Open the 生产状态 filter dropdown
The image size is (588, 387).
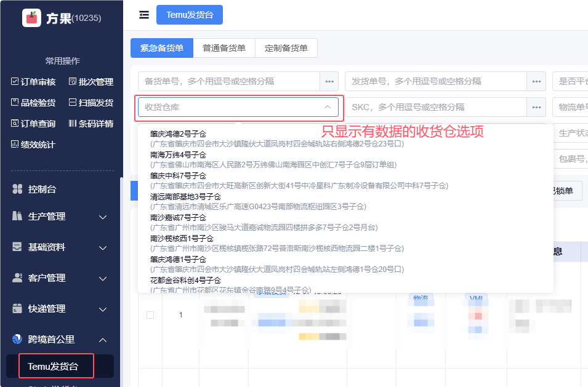(571, 133)
